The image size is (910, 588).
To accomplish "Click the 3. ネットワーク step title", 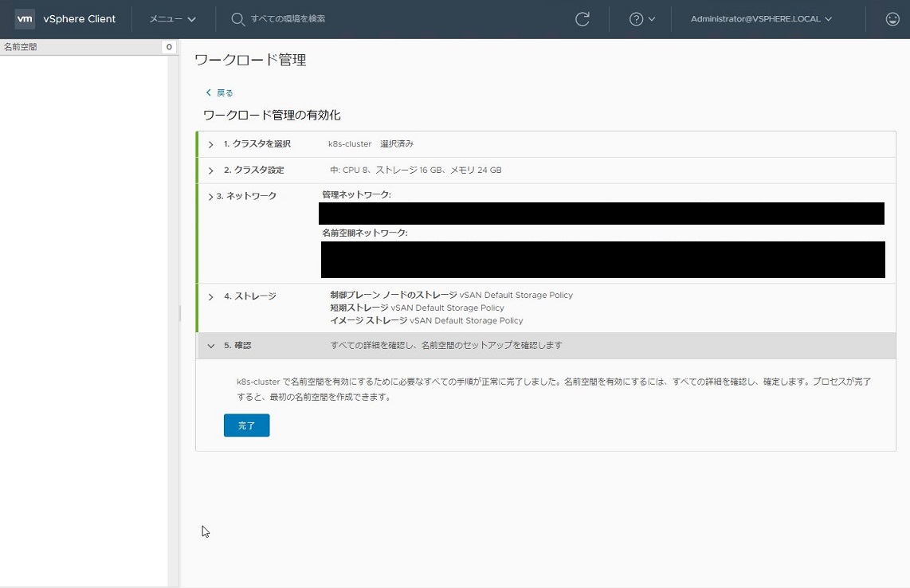I will (x=246, y=196).
